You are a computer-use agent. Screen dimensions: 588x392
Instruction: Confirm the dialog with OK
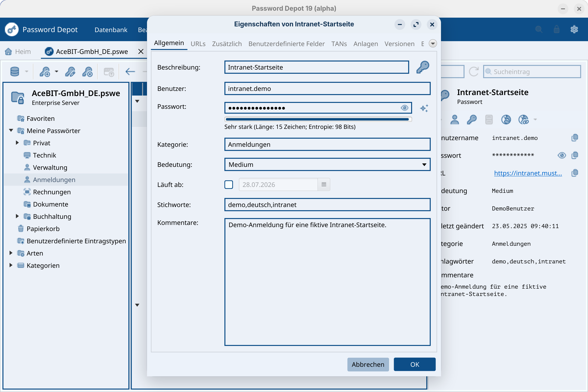415,364
